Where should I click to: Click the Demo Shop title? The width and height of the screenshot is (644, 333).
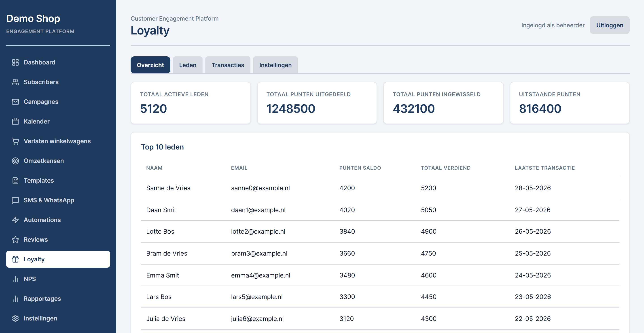[33, 19]
